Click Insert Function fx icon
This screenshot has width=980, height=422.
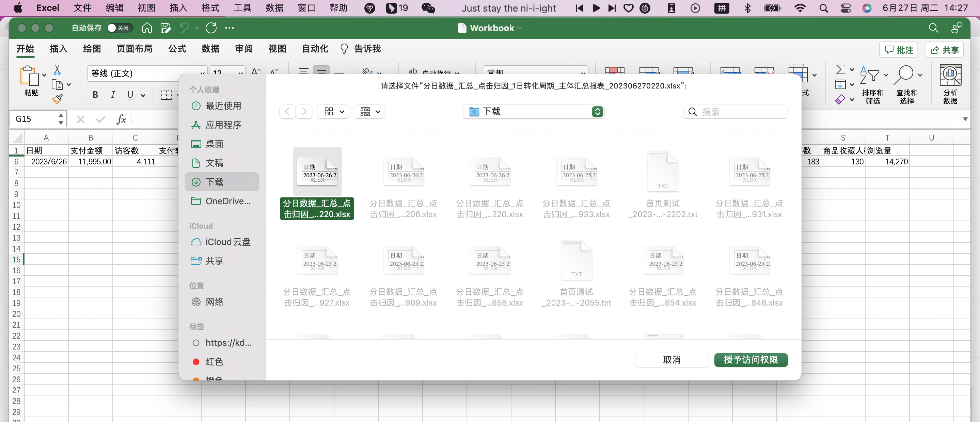click(x=121, y=119)
